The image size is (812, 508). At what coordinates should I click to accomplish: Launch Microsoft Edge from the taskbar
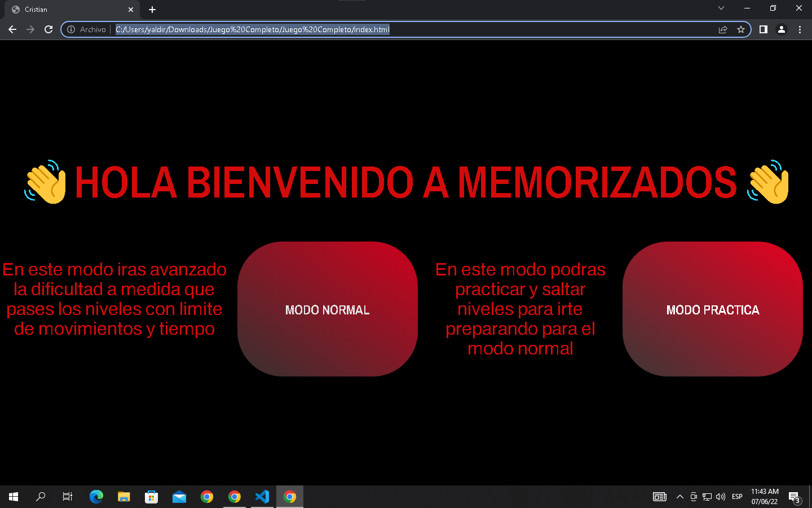coord(96,497)
